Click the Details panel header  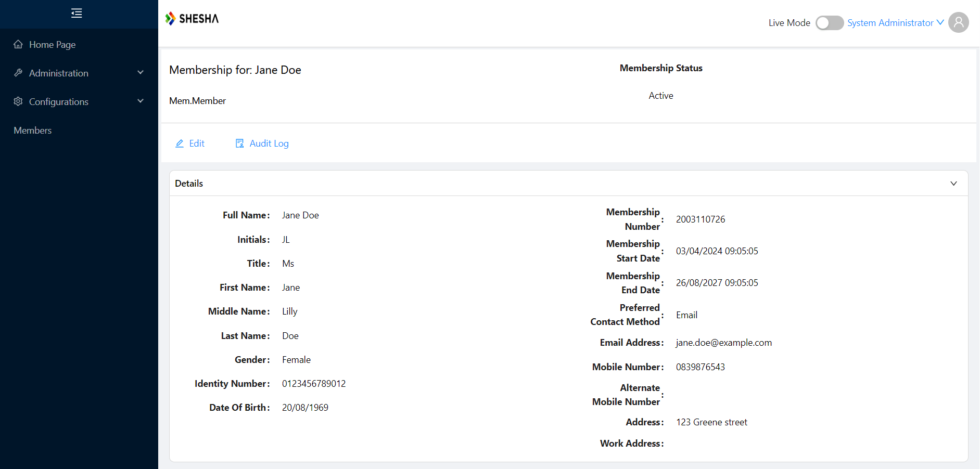pyautogui.click(x=568, y=184)
